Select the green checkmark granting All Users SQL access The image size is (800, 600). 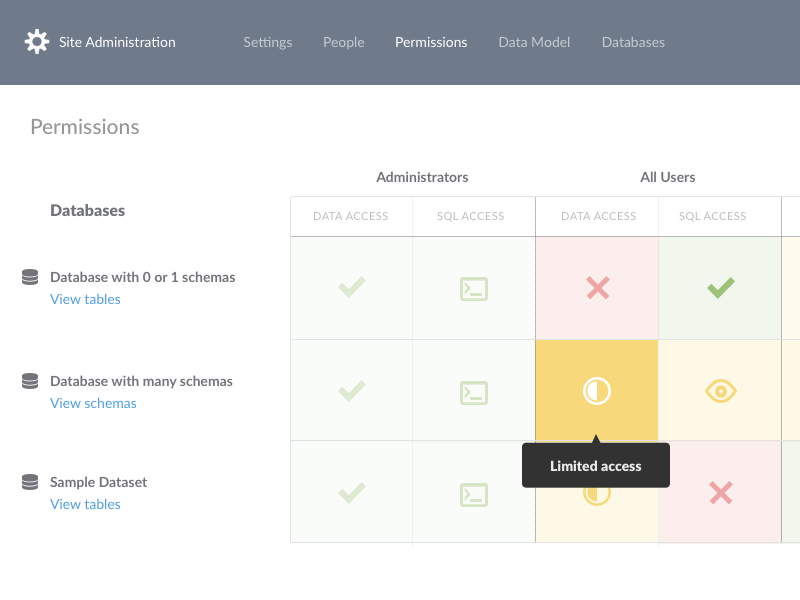click(x=719, y=288)
